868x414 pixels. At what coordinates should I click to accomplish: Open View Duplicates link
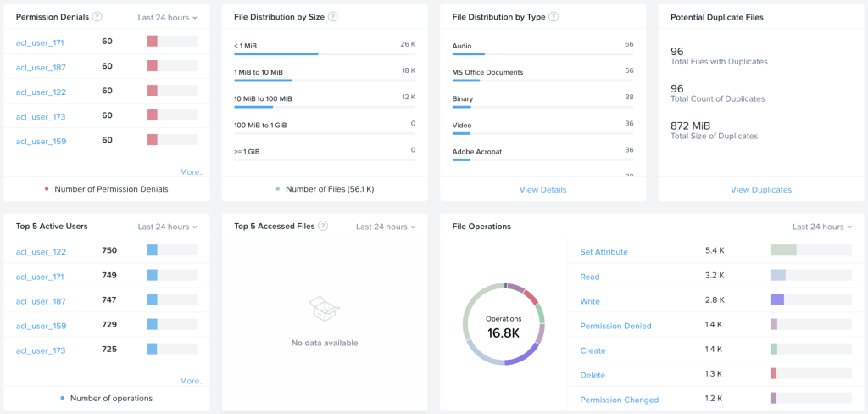760,190
